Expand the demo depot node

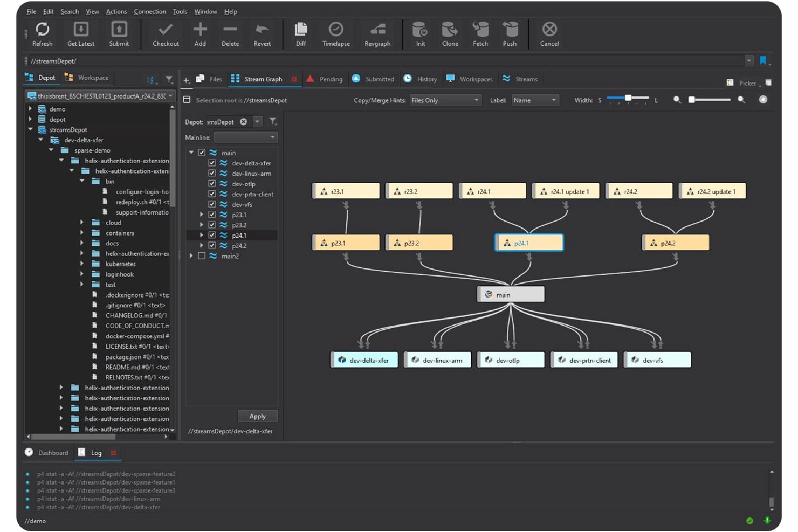point(30,109)
